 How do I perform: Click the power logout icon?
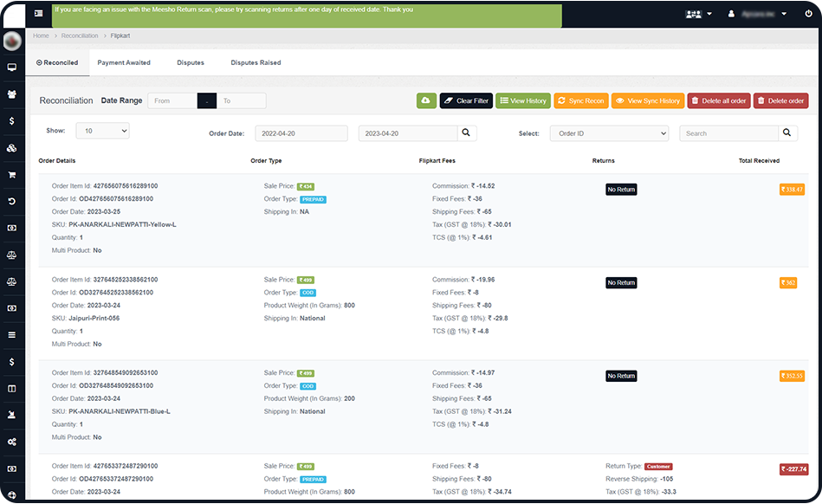tap(808, 14)
